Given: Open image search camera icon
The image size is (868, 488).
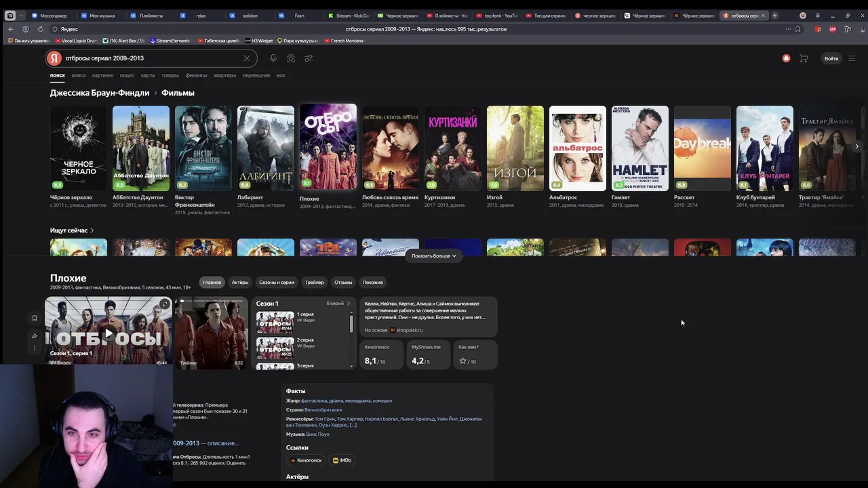Looking at the screenshot, I should [x=290, y=58].
